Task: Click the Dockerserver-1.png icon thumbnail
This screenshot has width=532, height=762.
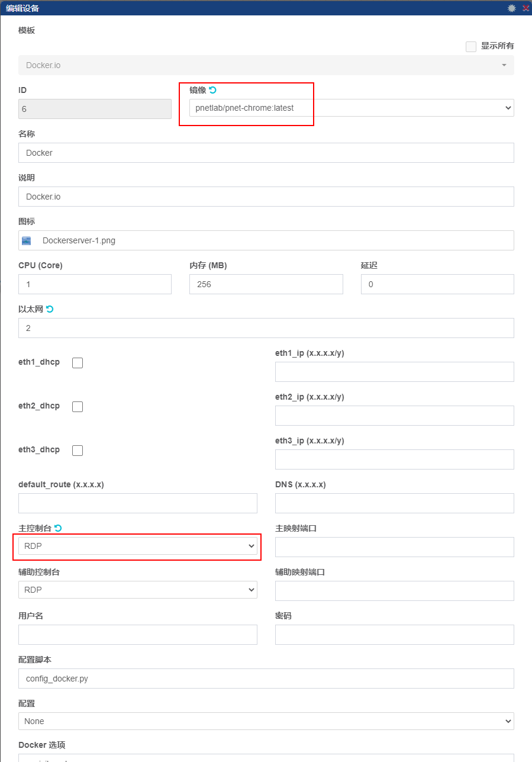Action: point(26,240)
